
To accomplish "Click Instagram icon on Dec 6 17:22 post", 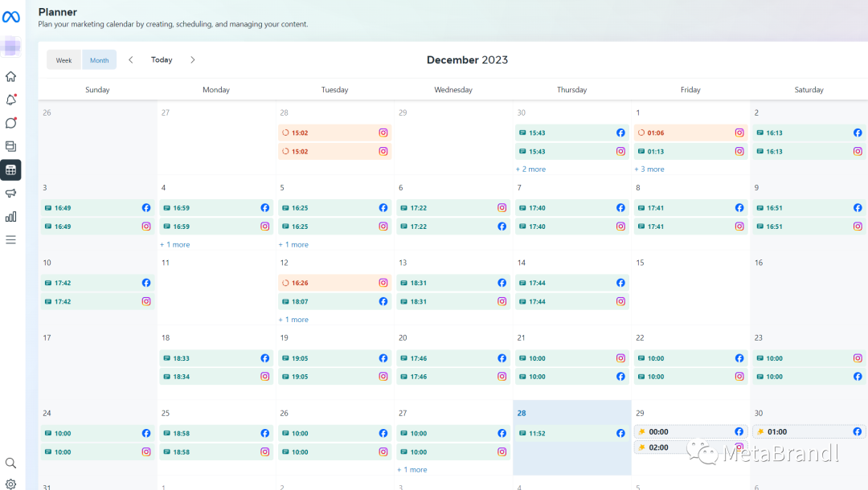I will click(x=502, y=208).
